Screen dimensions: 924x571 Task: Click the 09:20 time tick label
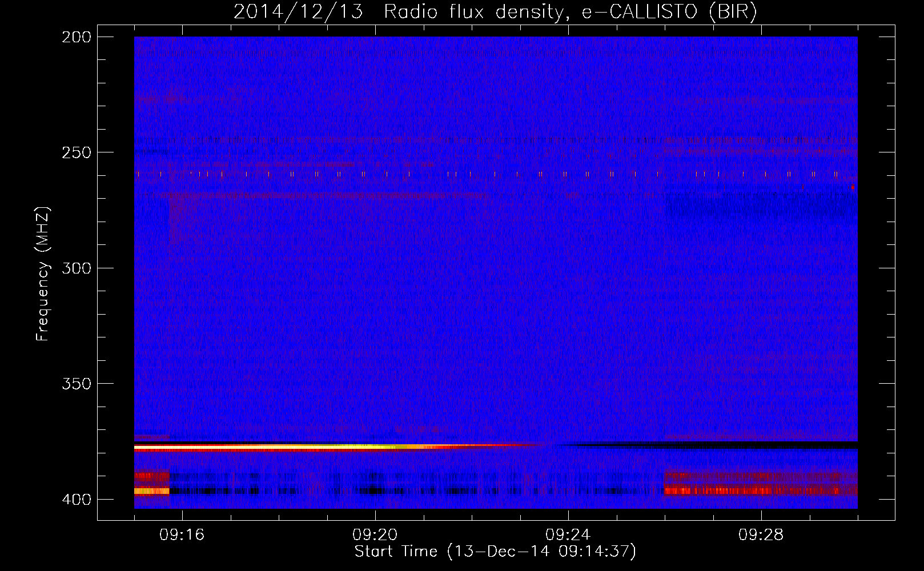(x=375, y=535)
